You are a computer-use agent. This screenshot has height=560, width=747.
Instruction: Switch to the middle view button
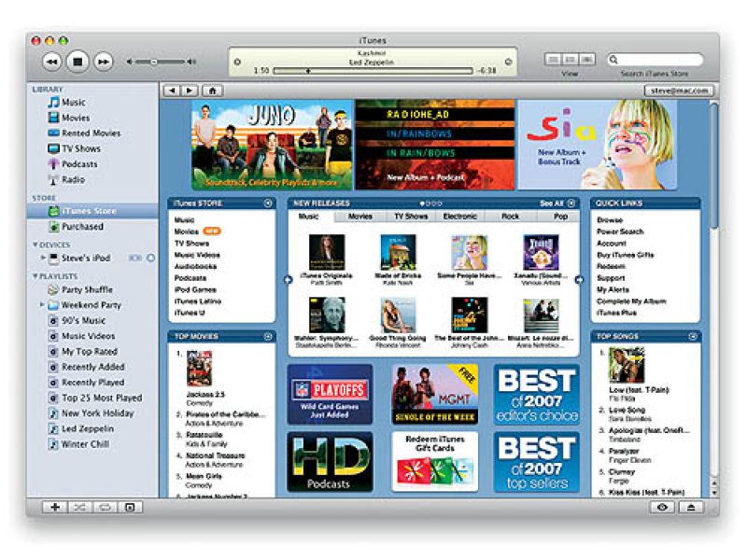[570, 60]
